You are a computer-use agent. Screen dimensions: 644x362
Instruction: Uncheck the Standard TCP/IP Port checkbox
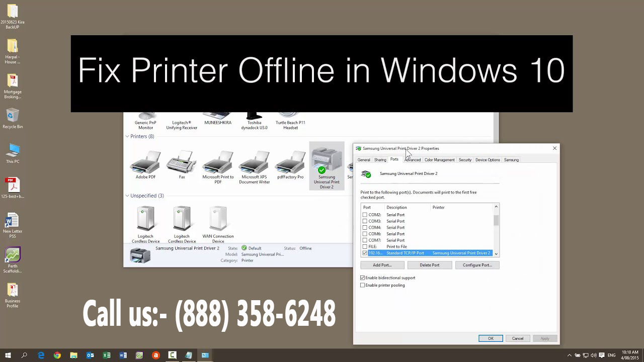(365, 253)
